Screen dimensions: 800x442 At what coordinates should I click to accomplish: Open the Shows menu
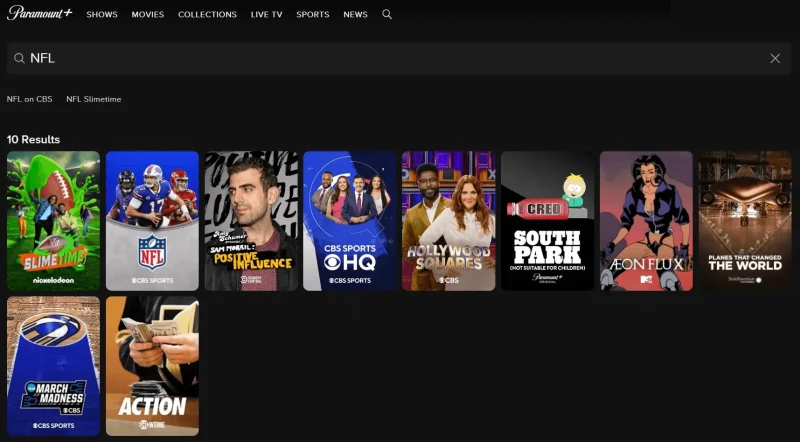pos(102,15)
